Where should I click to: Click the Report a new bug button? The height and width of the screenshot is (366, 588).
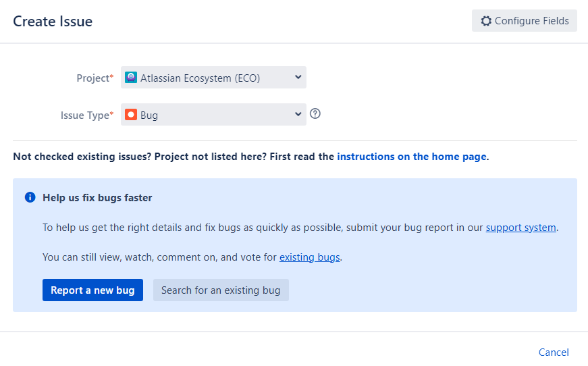tap(92, 290)
